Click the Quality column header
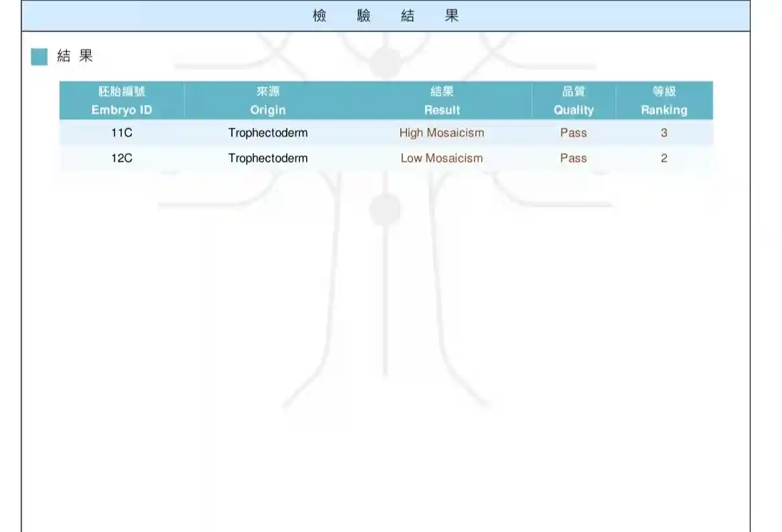The width and height of the screenshot is (782, 532). (x=573, y=110)
